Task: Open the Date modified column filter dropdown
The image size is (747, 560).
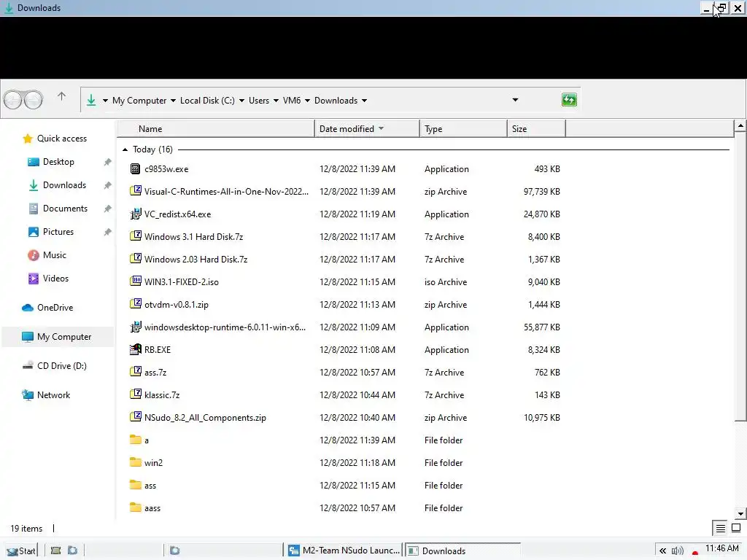Action: coord(381,128)
